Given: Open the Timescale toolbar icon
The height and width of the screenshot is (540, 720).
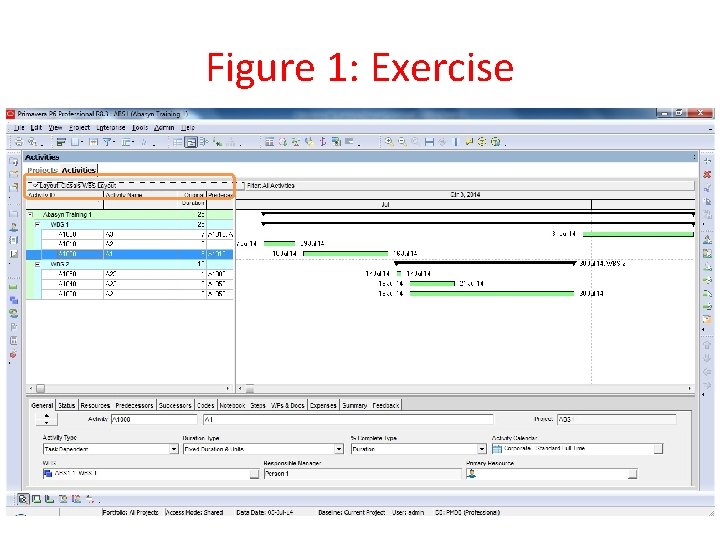Looking at the screenshot, I should [x=93, y=142].
